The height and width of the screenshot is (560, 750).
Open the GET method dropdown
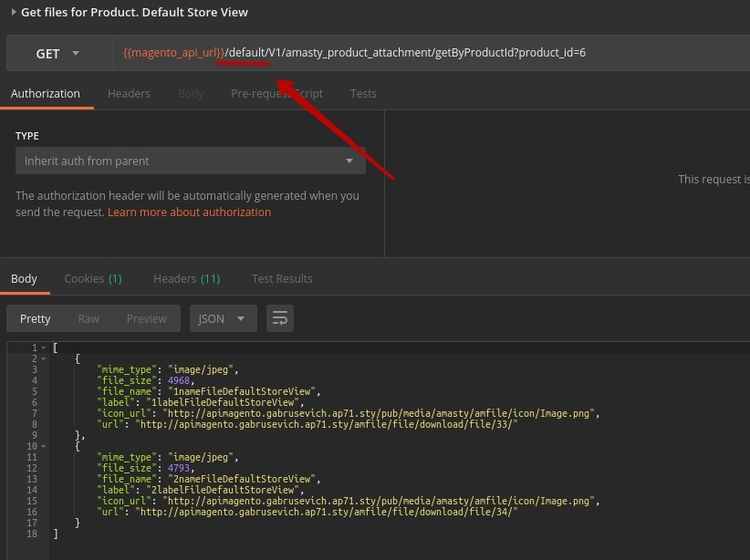coord(57,54)
